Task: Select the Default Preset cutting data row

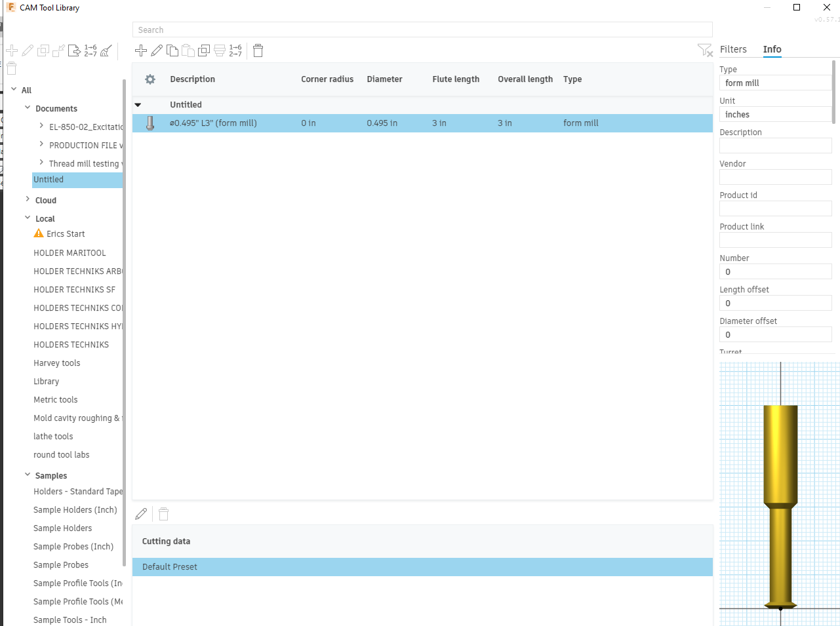Action: pos(422,567)
